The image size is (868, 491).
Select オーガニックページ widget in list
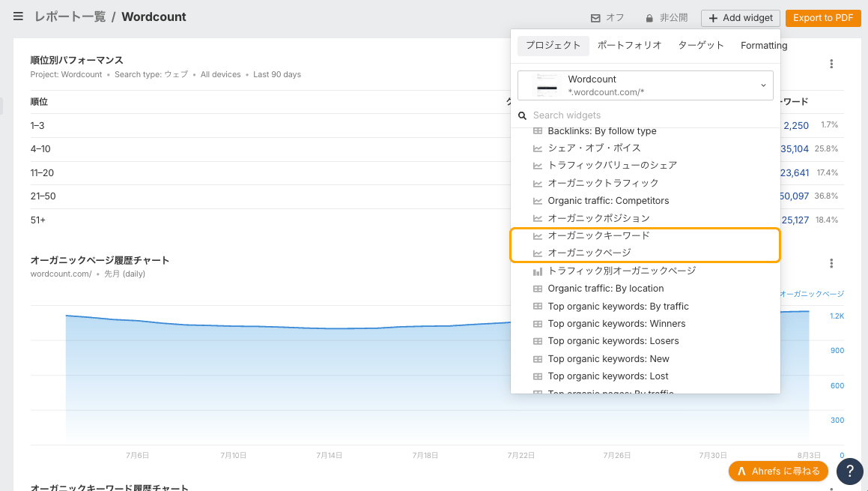pyautogui.click(x=589, y=253)
